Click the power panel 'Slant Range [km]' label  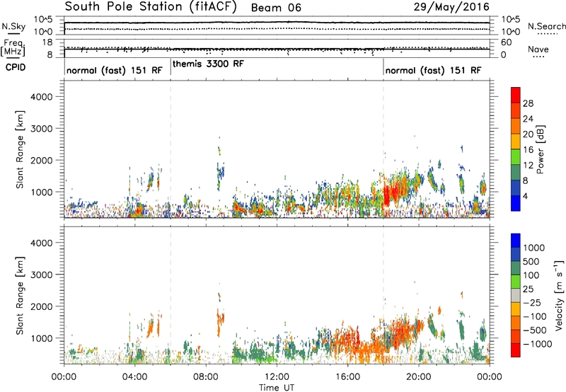click(20, 149)
